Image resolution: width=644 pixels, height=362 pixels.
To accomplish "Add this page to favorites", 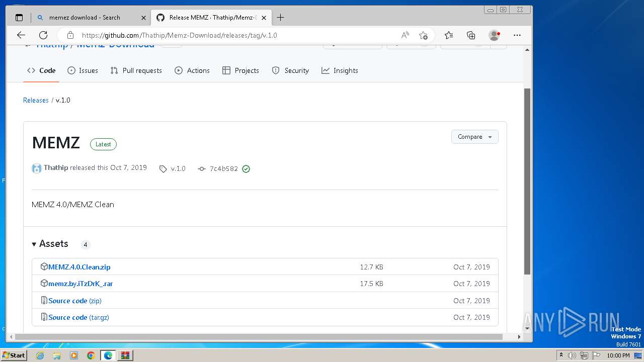I will (423, 35).
